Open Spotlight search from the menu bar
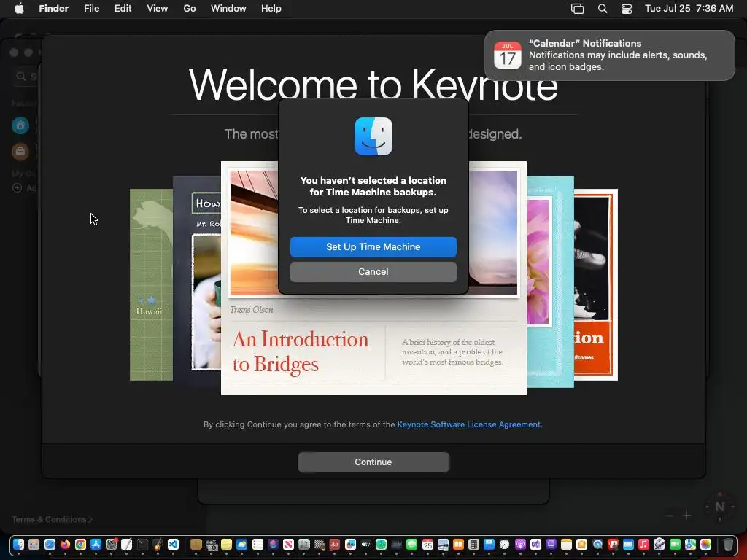The height and width of the screenshot is (560, 747). (602, 9)
